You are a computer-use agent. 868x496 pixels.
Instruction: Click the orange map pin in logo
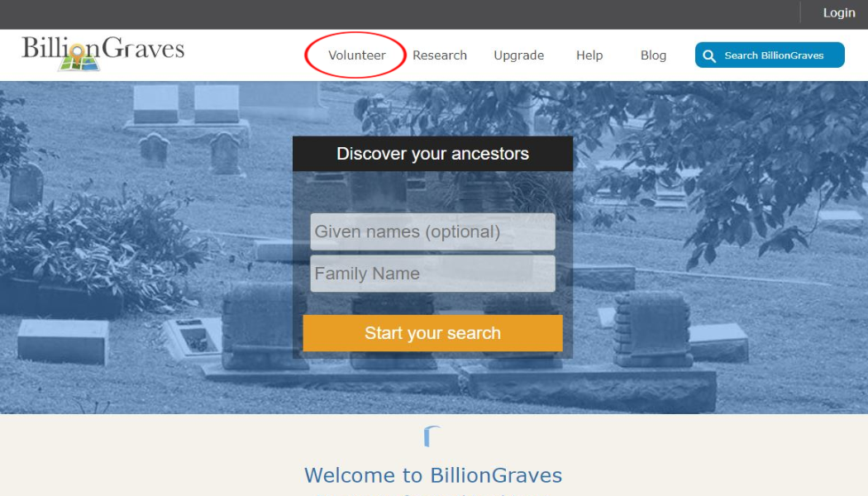click(x=78, y=52)
